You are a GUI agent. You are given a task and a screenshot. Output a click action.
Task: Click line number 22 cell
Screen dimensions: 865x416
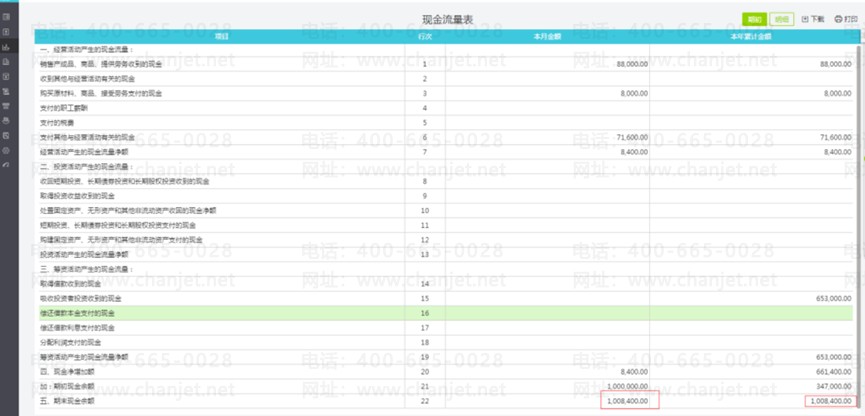(425, 401)
